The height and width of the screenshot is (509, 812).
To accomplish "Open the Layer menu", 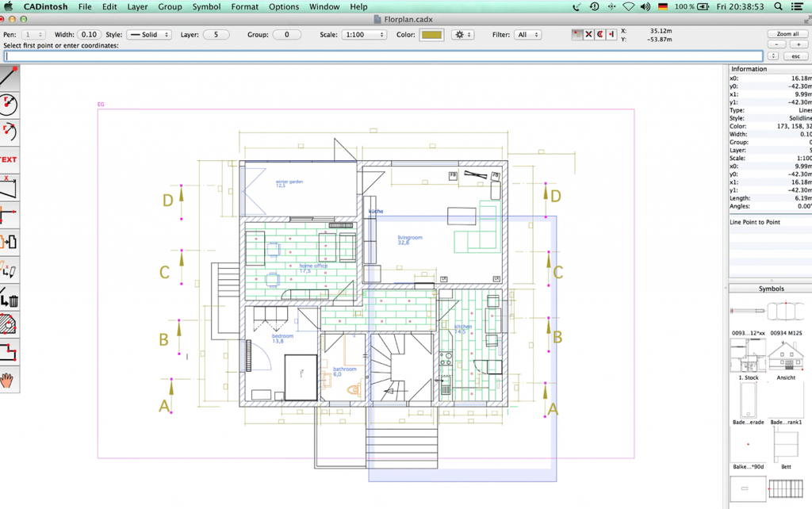I will (x=137, y=6).
